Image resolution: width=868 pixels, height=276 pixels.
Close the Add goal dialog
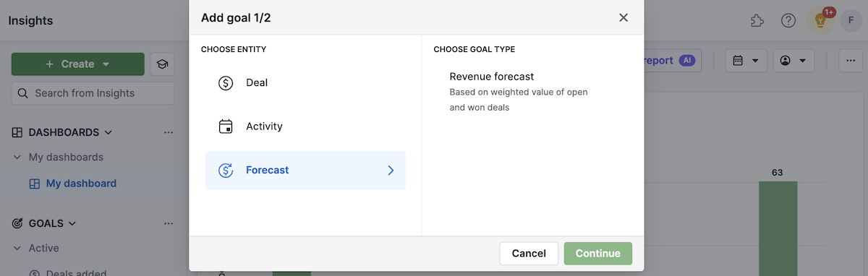coord(624,17)
